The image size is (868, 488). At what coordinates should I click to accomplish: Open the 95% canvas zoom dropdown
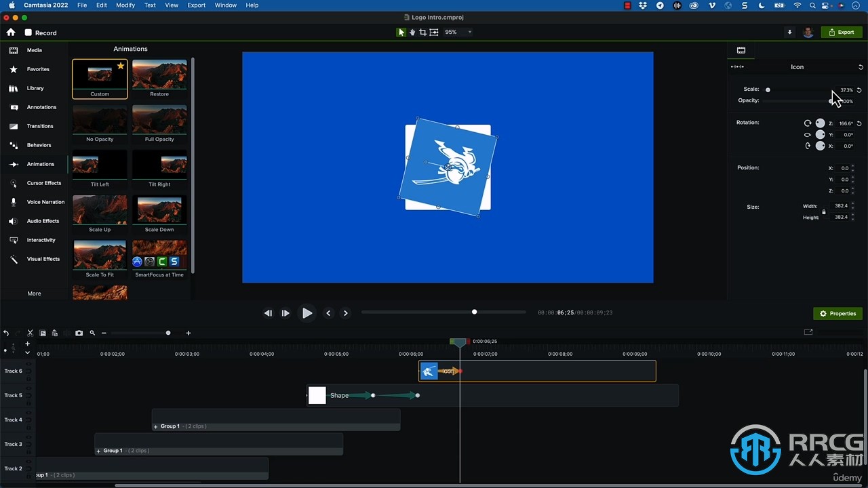click(458, 32)
